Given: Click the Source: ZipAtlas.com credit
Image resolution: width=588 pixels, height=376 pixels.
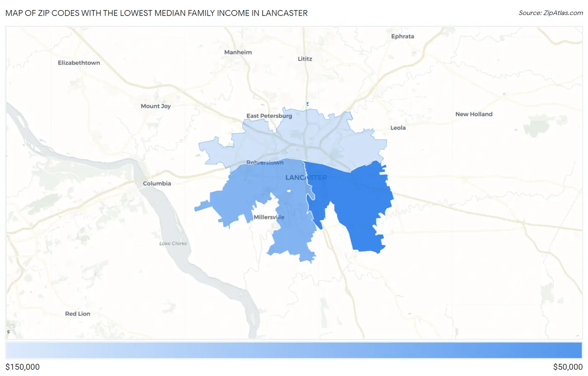Looking at the screenshot, I should click(x=551, y=13).
